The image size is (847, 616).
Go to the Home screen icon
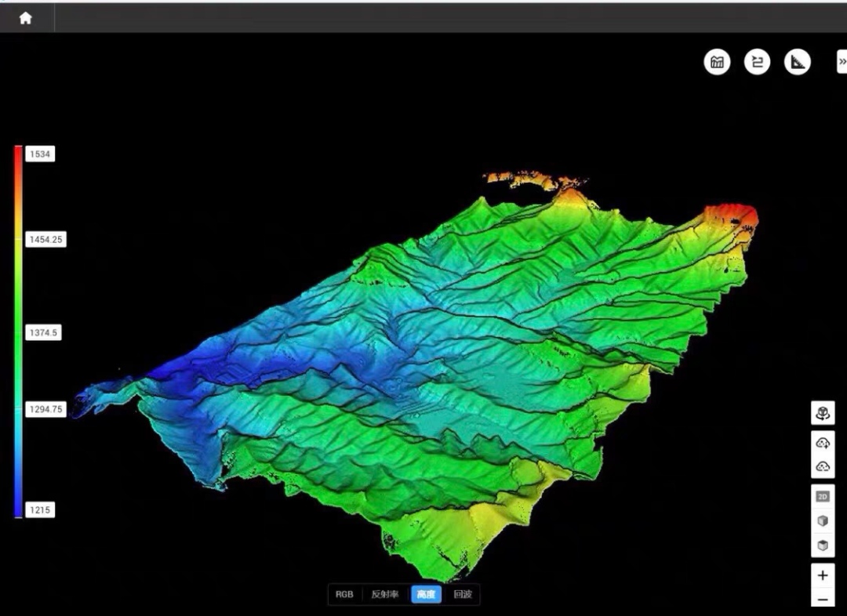(25, 18)
